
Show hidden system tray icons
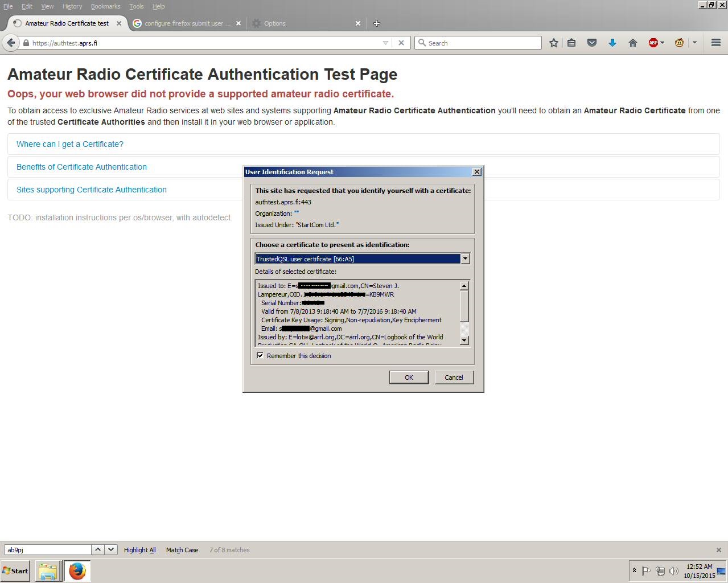coord(634,570)
